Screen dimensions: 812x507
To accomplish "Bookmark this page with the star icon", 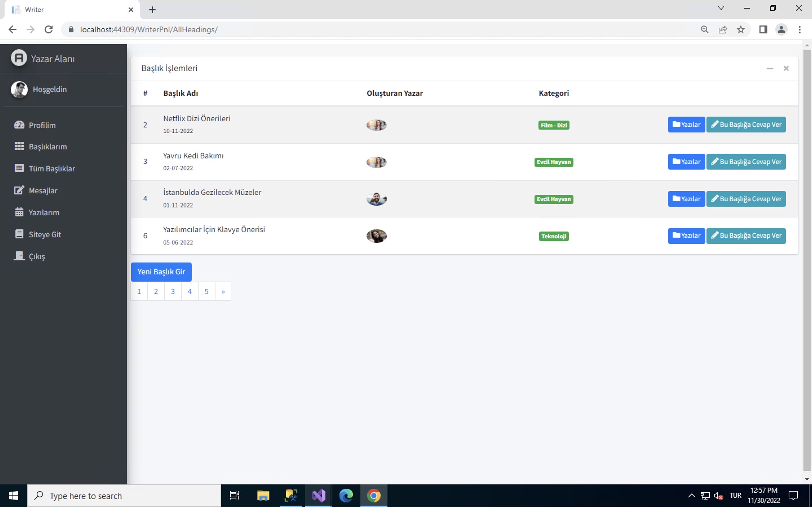I will pyautogui.click(x=741, y=30).
